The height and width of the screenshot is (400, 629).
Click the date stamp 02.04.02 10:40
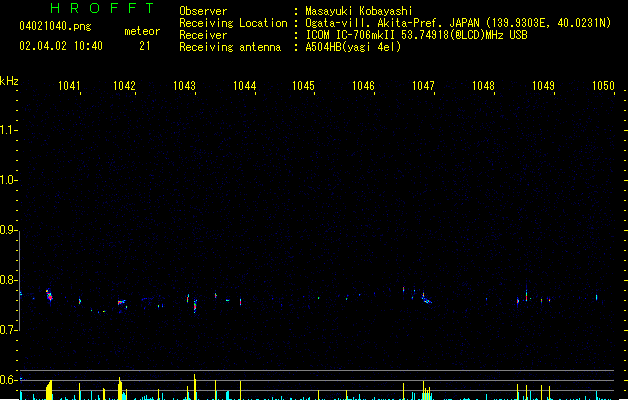(61, 46)
